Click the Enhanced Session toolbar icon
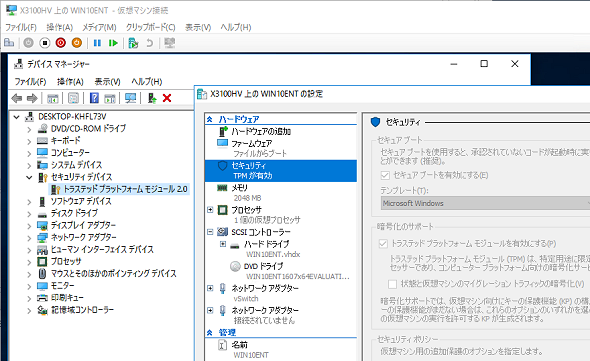Image resolution: width=590 pixels, height=361 pixels. click(x=170, y=43)
